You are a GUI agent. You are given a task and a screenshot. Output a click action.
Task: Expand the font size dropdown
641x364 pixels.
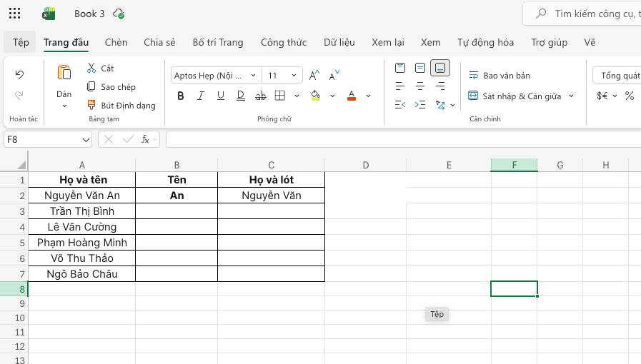click(294, 75)
